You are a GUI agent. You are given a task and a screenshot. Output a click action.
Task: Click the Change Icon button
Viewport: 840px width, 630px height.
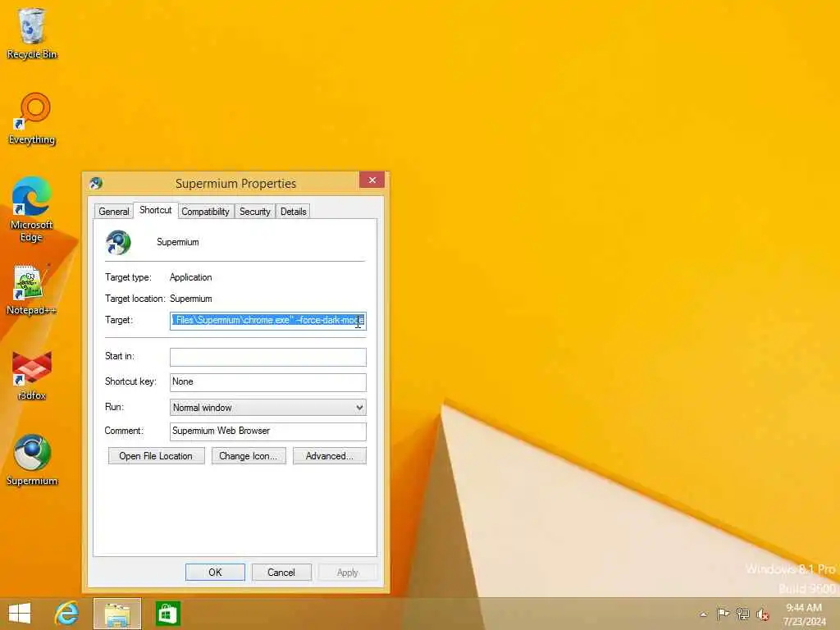pos(249,456)
